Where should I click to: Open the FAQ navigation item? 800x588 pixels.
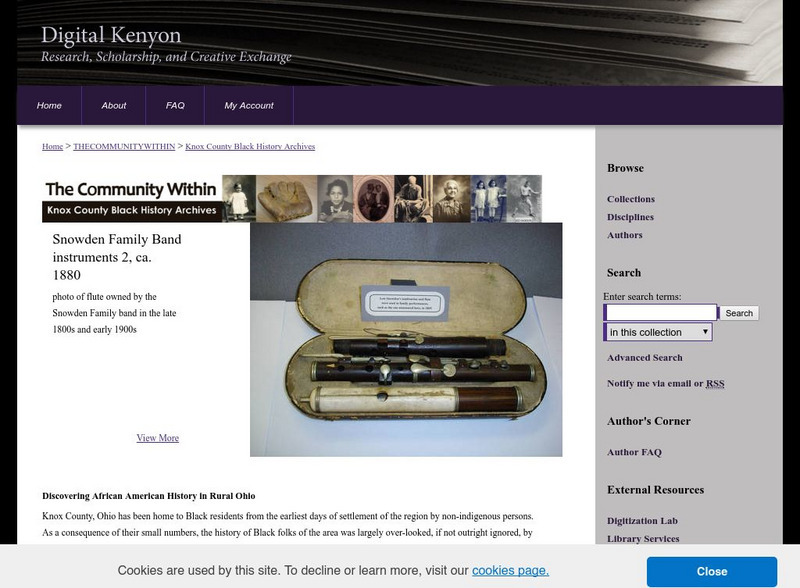click(175, 105)
